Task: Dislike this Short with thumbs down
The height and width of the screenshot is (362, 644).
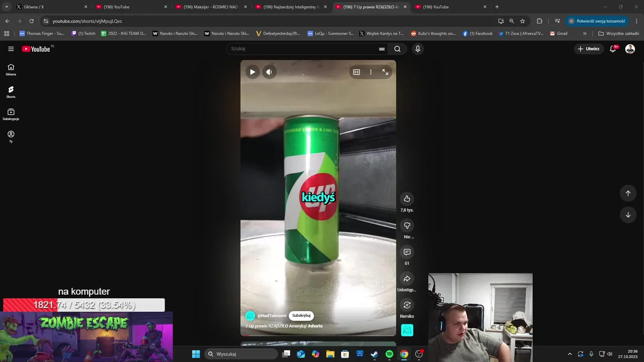Action: 407,225
